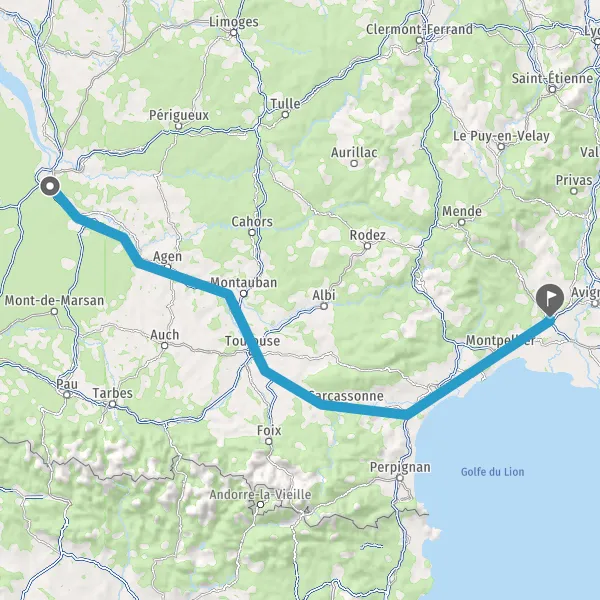Select the Mont-de-Marsan city label
600x600 pixels.
coord(54,300)
